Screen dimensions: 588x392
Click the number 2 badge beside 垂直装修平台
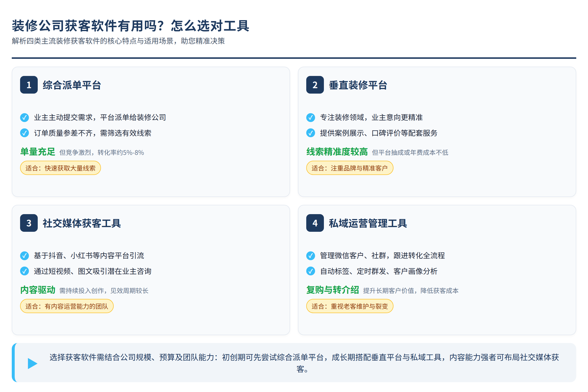tap(315, 85)
